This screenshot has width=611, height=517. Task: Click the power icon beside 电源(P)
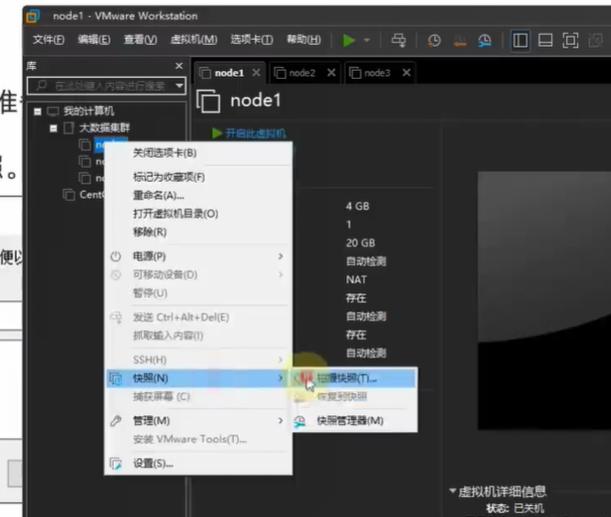116,256
